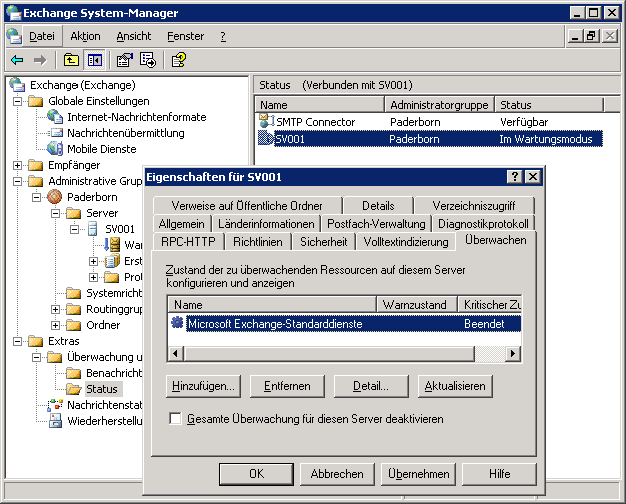
Task: Click the Exchange root node icon in tree
Action: click(17, 84)
